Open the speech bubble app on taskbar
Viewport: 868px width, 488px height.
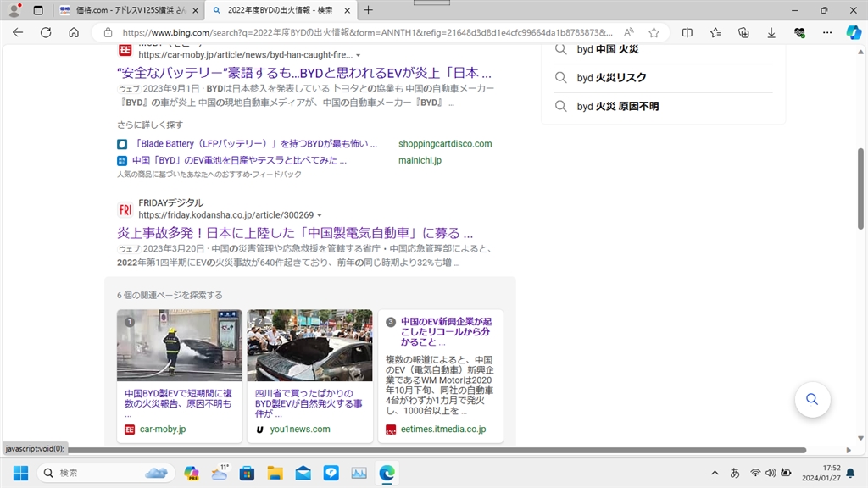pyautogui.click(x=331, y=473)
